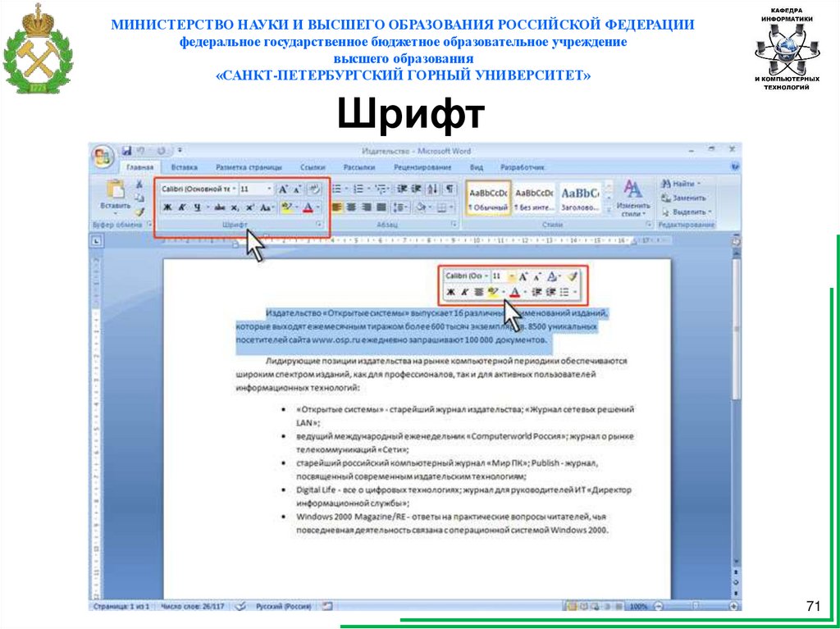Open mini toolbar font name dropdown
840x629 pixels.
click(x=486, y=276)
